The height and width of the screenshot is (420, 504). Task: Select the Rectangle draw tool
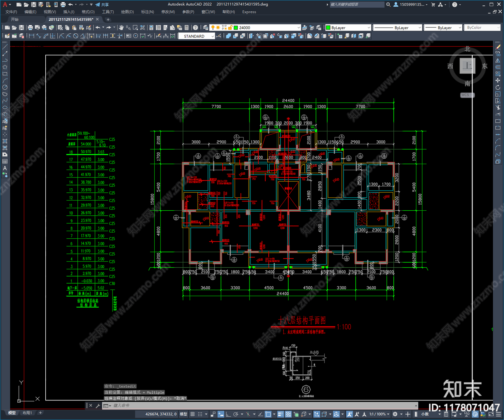(5, 74)
